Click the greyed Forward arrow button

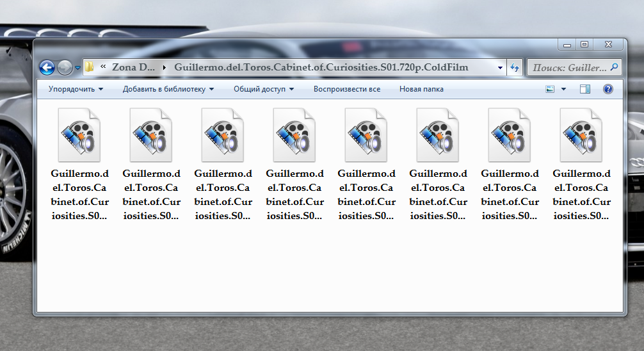[x=65, y=67]
